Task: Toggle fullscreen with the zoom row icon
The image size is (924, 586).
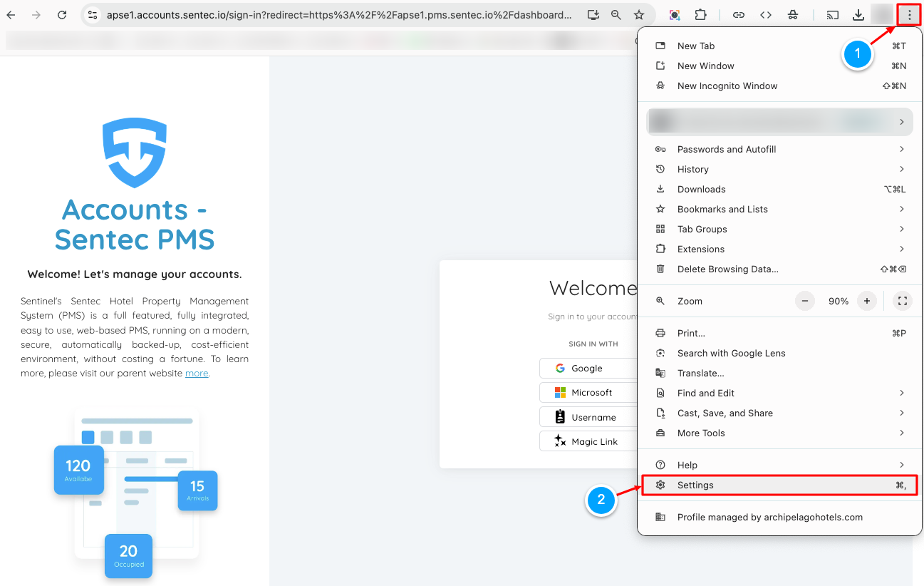Action: point(903,301)
